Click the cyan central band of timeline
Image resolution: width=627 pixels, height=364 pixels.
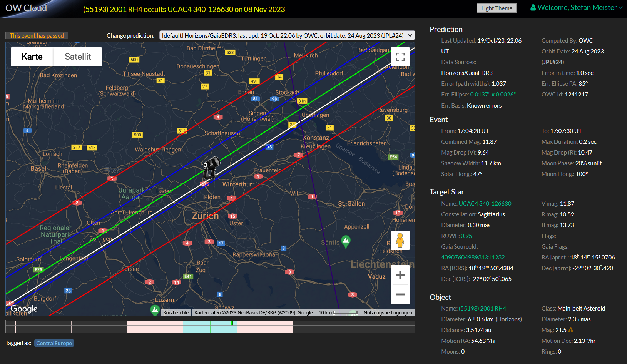coord(210,327)
